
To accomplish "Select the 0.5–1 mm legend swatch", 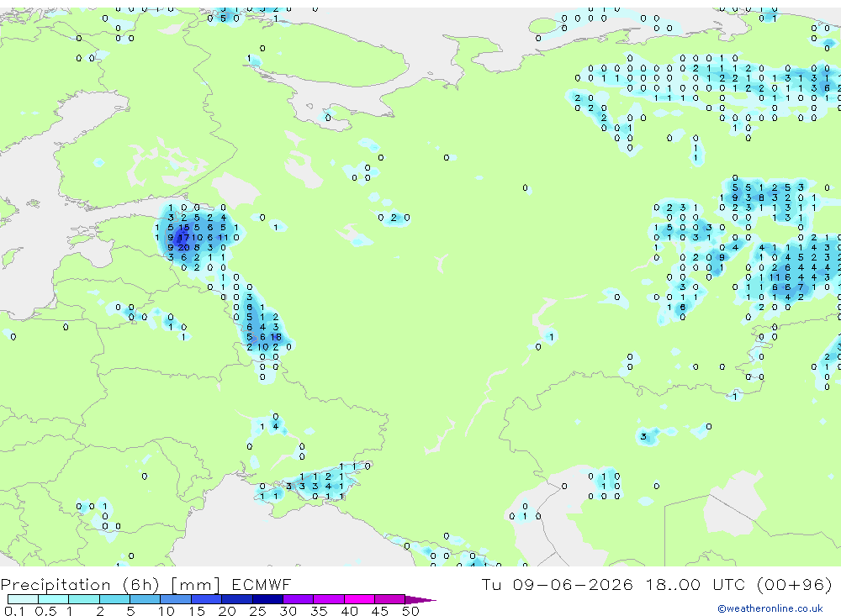I will click(x=54, y=599).
